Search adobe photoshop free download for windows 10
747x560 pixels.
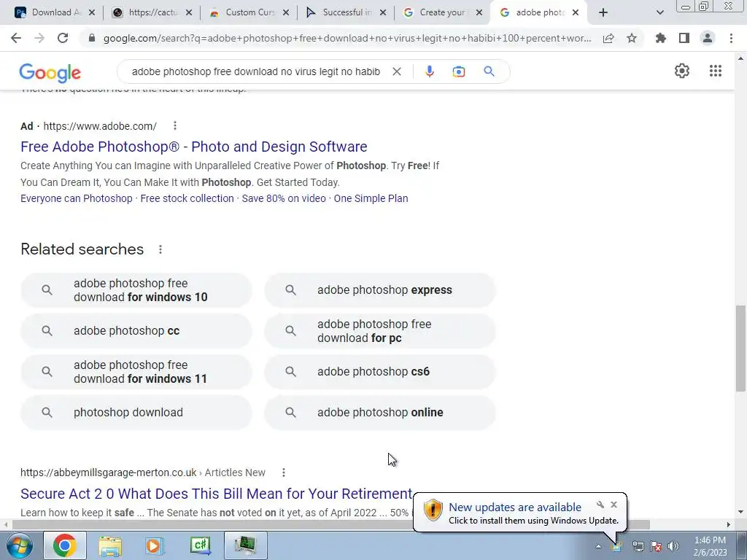click(136, 290)
